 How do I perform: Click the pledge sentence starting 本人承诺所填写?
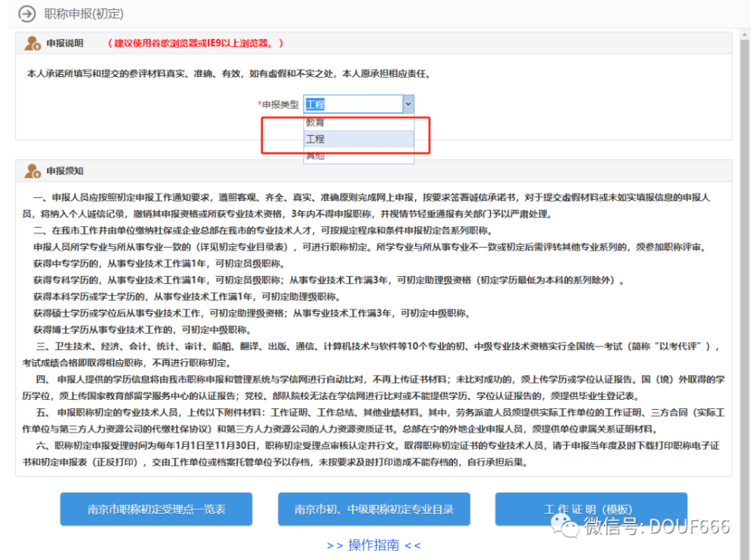(230, 74)
